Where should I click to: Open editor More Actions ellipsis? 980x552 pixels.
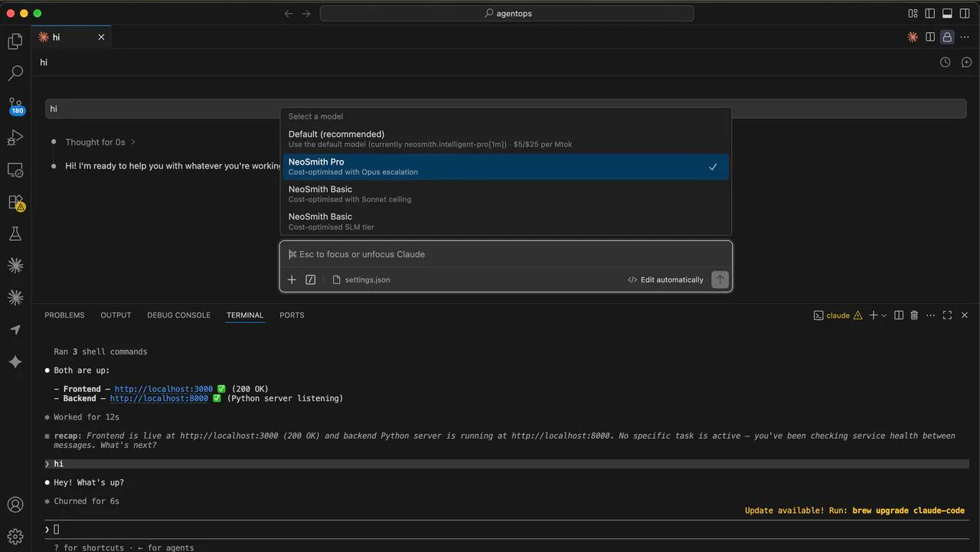pyautogui.click(x=965, y=37)
